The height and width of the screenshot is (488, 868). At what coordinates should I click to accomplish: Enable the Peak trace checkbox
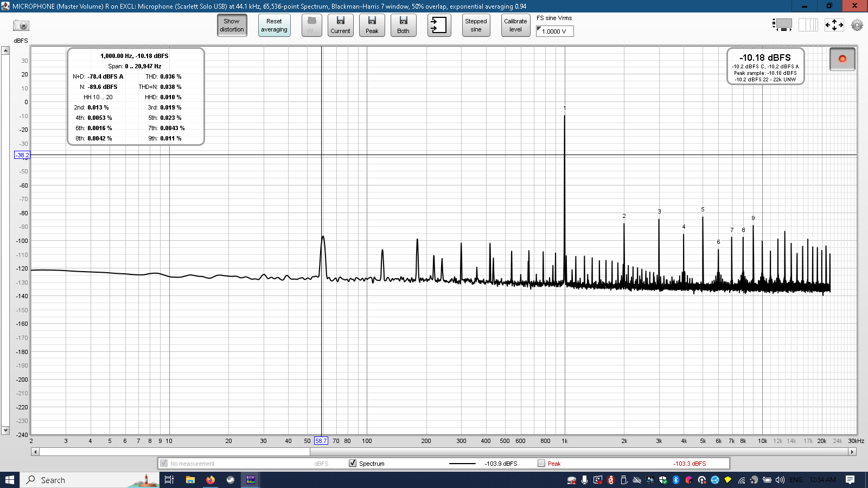pos(541,463)
